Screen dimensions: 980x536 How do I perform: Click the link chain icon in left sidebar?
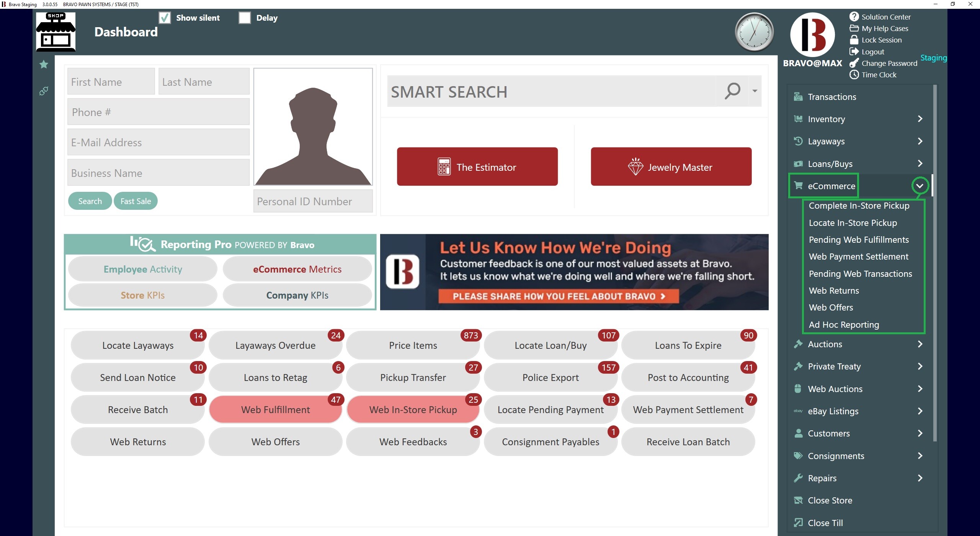point(44,91)
